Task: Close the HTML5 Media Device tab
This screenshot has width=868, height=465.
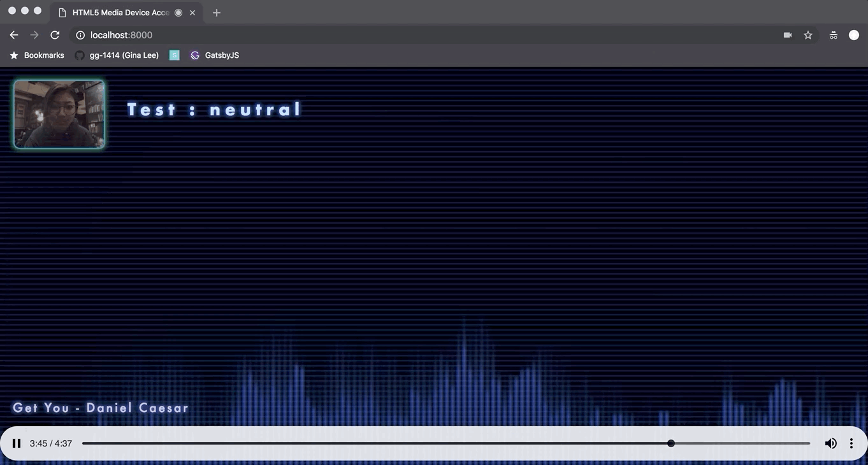Action: [192, 13]
